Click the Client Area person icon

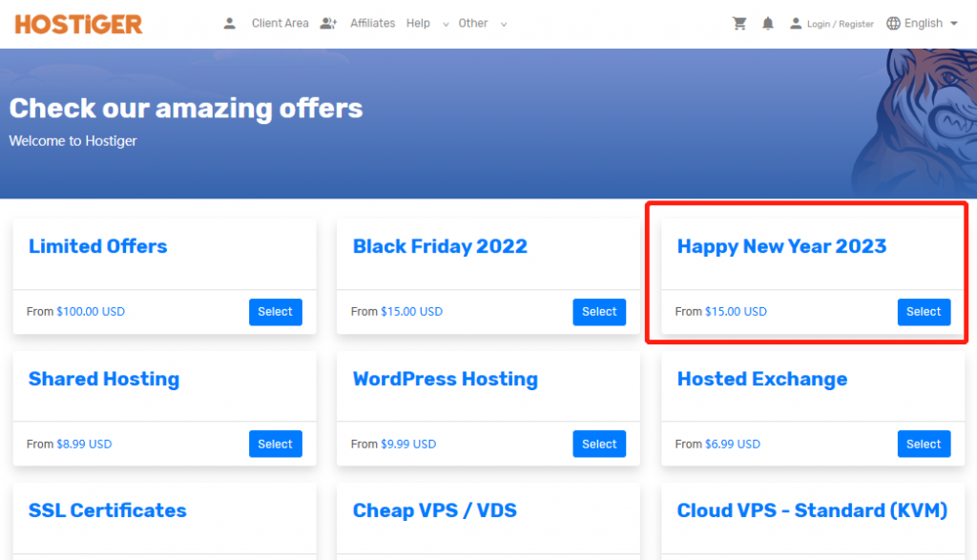[x=229, y=24]
